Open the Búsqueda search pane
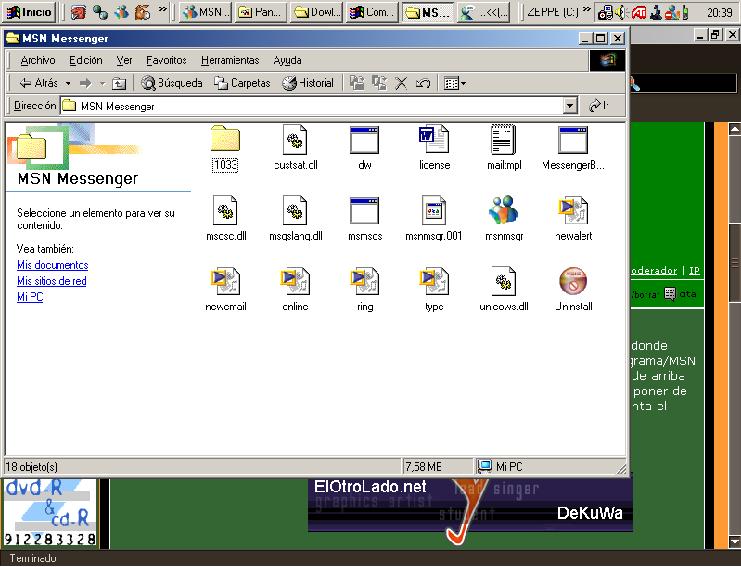 tap(172, 83)
